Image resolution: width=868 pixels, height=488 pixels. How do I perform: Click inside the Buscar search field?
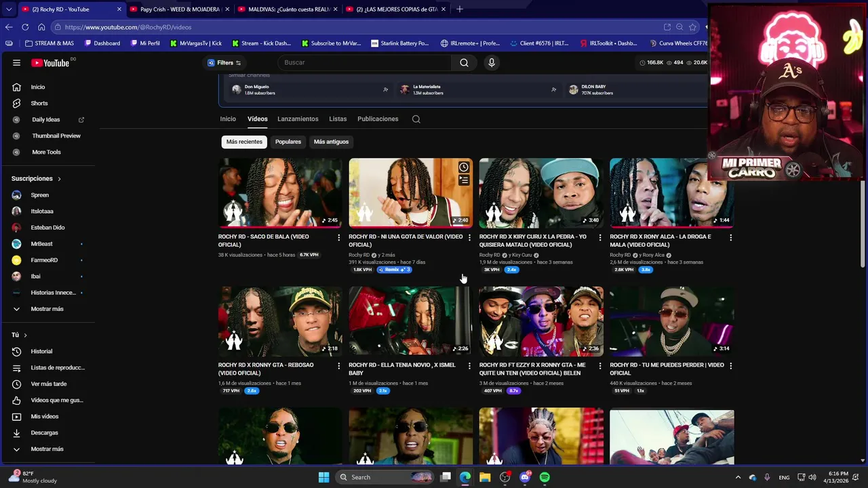(366, 62)
